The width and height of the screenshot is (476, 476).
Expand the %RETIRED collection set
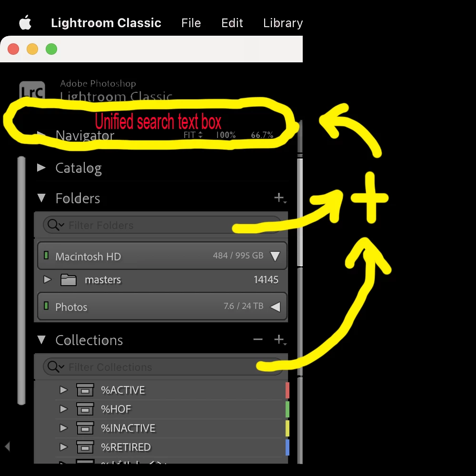click(63, 447)
